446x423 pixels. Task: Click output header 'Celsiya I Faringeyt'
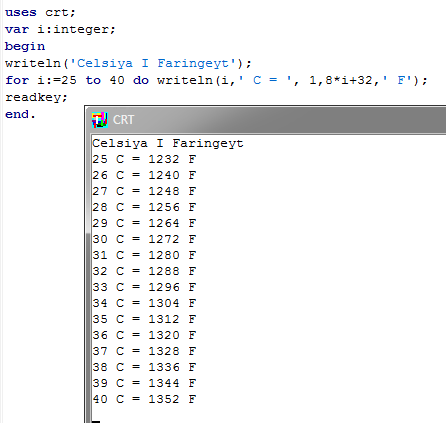(168, 143)
